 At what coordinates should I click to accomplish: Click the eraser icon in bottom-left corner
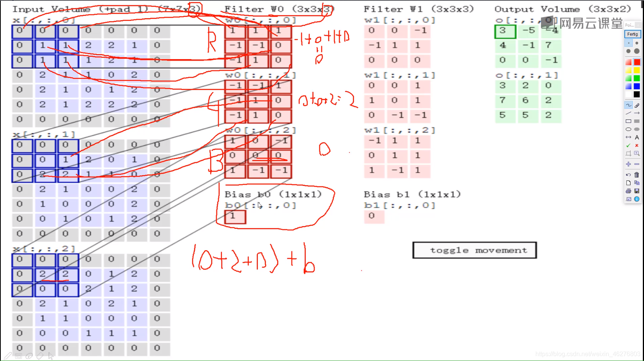[40, 356]
